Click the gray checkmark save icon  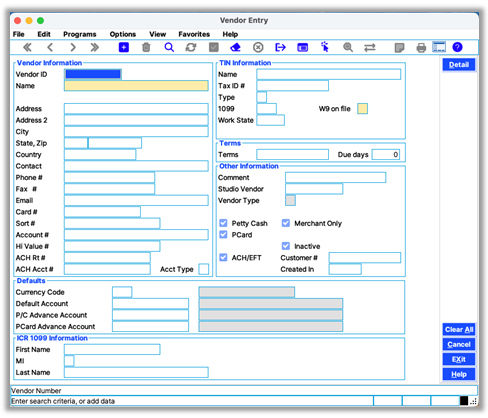pyautogui.click(x=214, y=47)
